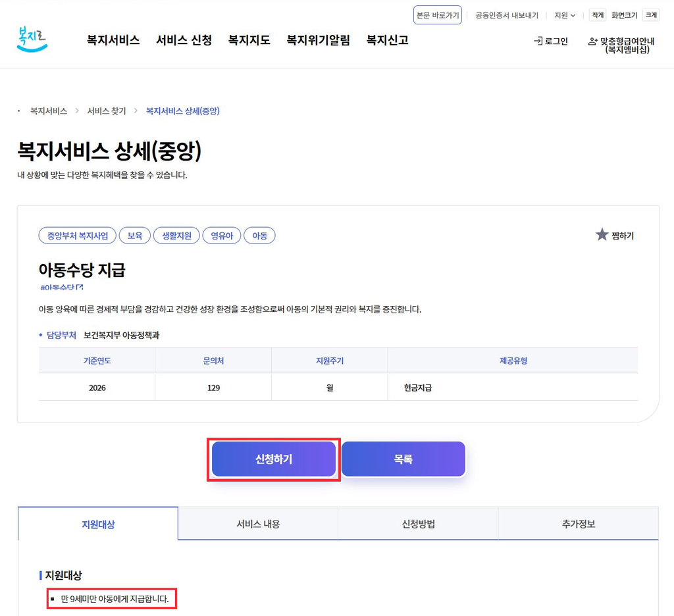674x616 pixels.
Task: Switch to the 서비스 내용 tab
Action: tap(258, 524)
